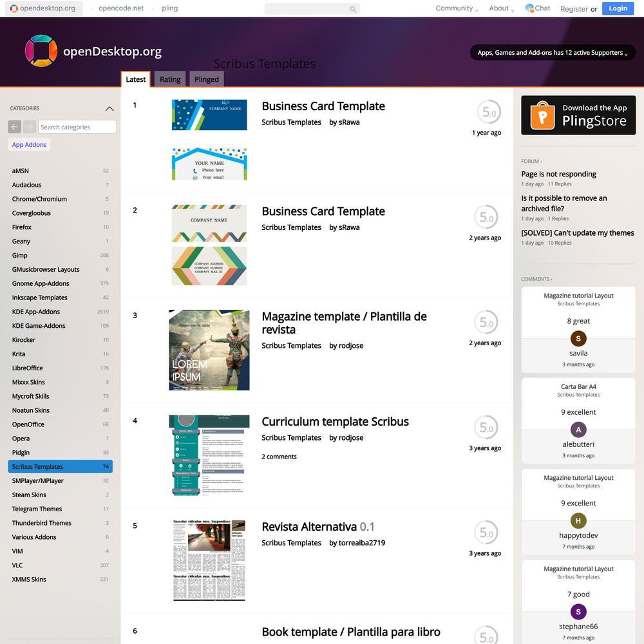Viewport: 644px width, 644px height.
Task: Select the KDE App-Addons category
Action: tap(60, 312)
